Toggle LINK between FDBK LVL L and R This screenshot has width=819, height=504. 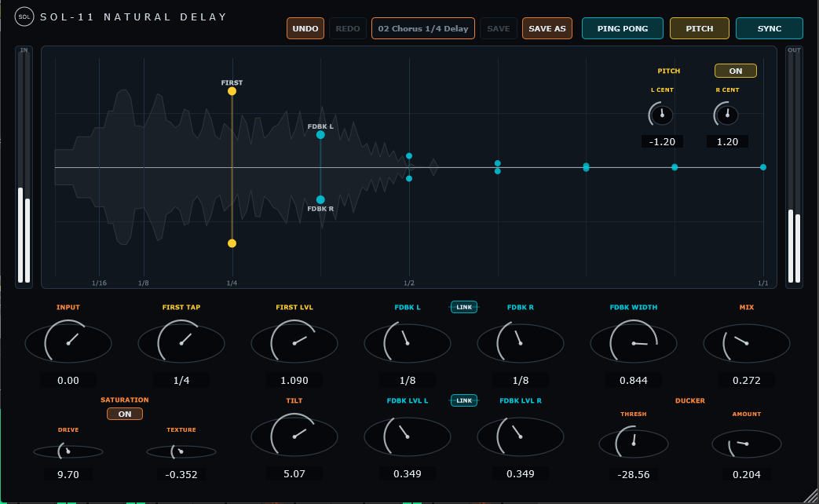pos(464,400)
